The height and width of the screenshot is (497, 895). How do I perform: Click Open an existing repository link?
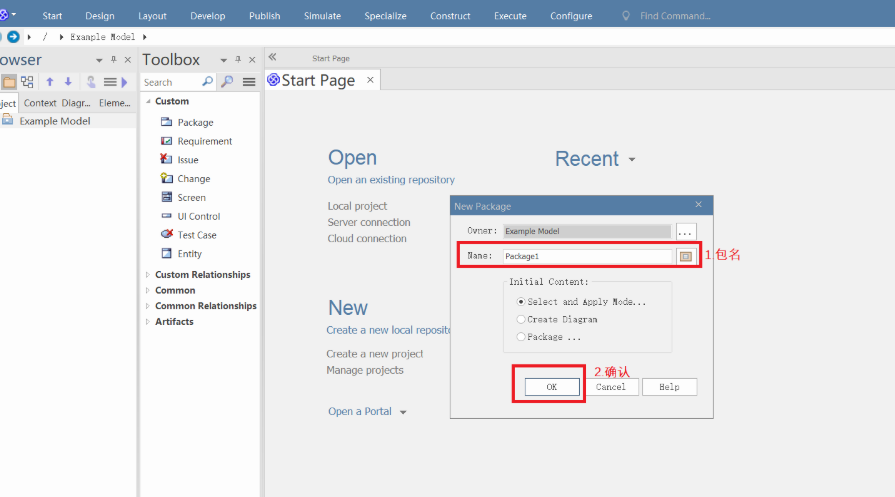point(391,180)
